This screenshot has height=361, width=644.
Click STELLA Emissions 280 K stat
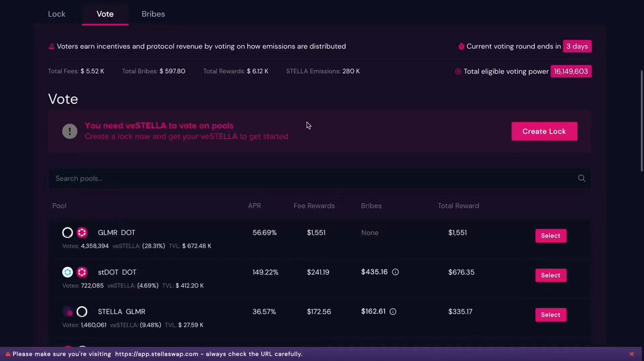pyautogui.click(x=323, y=71)
